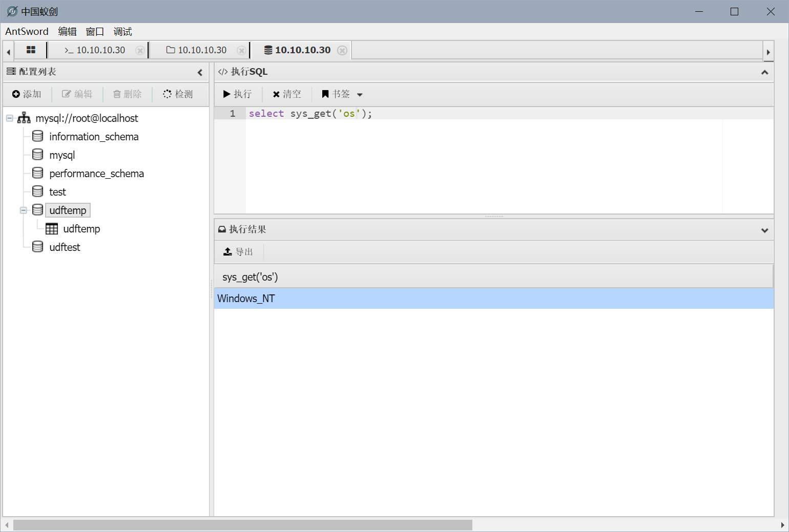The image size is (789, 532).
Task: Collapse the 执行SQL panel with chevron
Action: pos(764,72)
